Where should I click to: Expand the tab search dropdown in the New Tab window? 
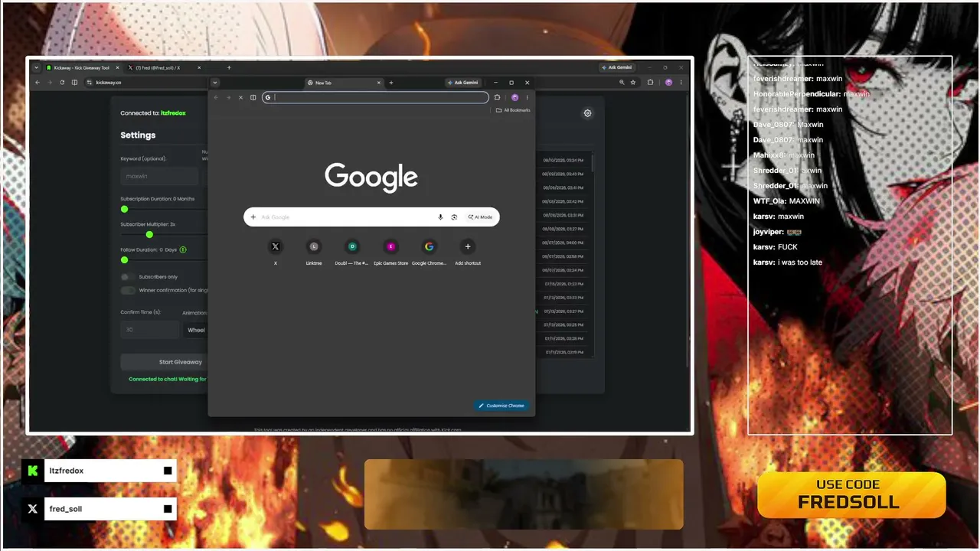coord(215,83)
